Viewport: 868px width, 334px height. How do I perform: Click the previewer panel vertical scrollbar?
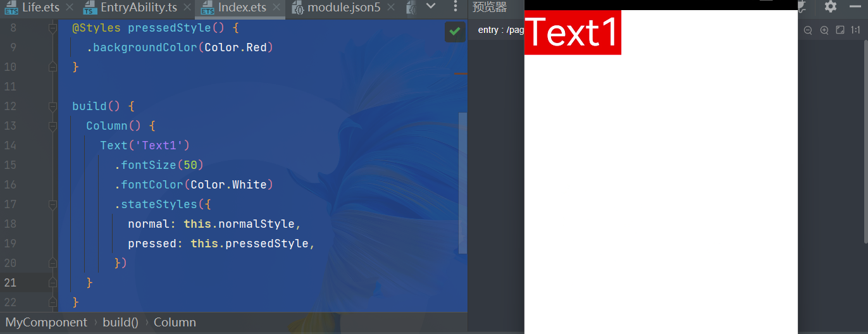coord(865,142)
